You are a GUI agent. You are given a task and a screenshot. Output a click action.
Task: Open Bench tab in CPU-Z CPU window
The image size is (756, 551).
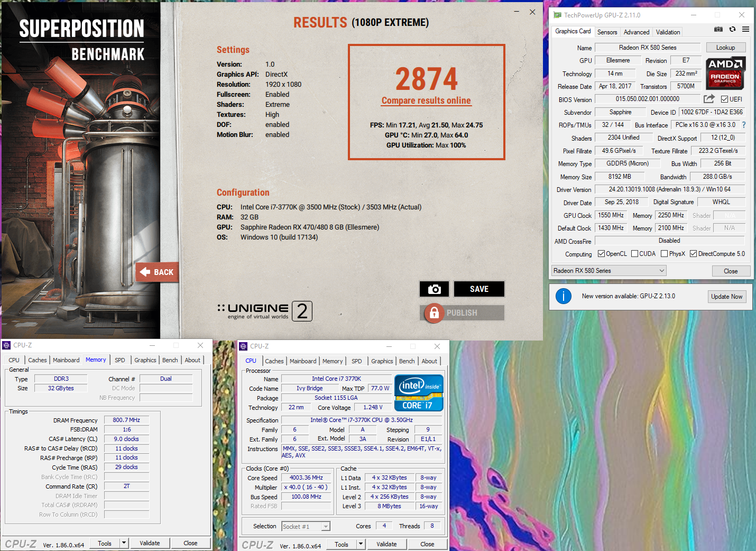click(407, 361)
